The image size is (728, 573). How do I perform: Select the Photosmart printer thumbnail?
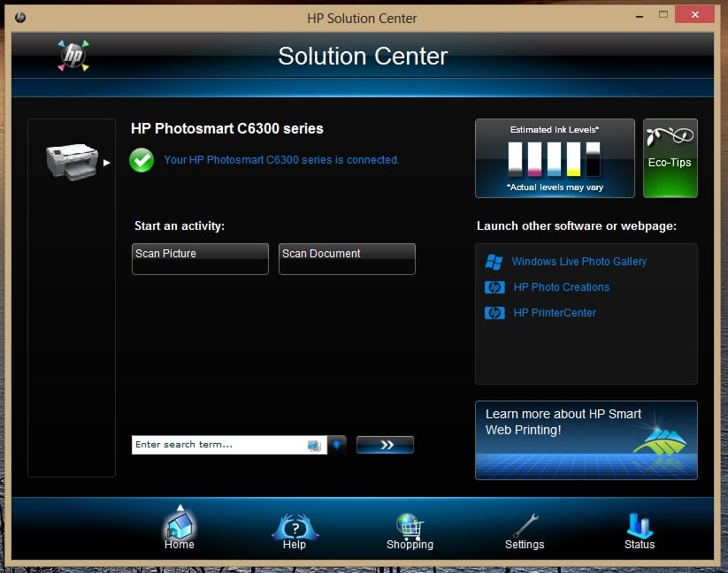coord(72,161)
